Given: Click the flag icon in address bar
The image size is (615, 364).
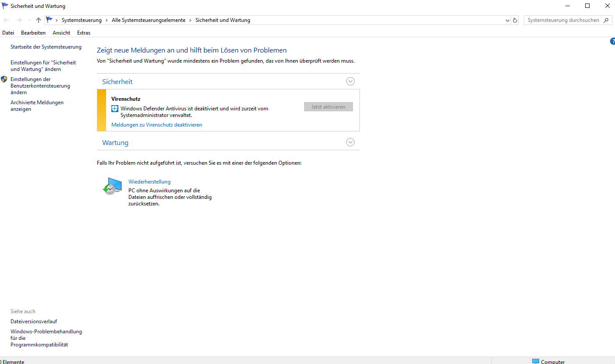Looking at the screenshot, I should point(49,20).
